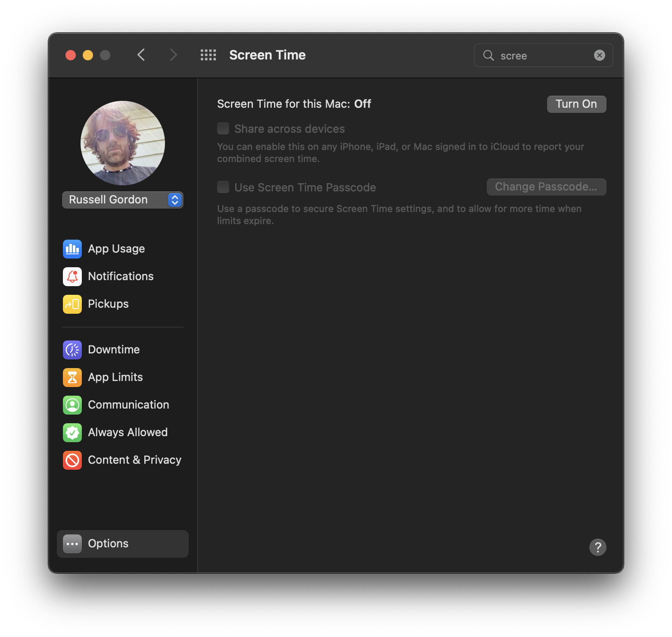
Task: Open help with the question mark button
Action: click(x=598, y=547)
